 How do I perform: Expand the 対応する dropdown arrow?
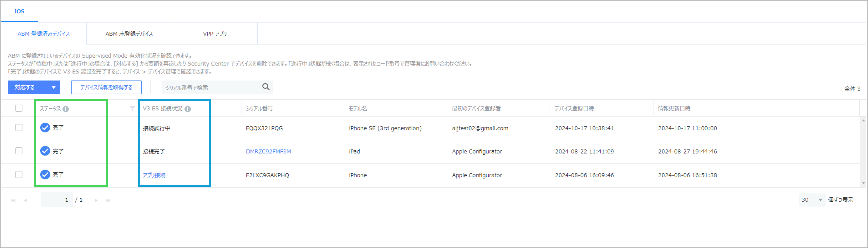(53, 87)
